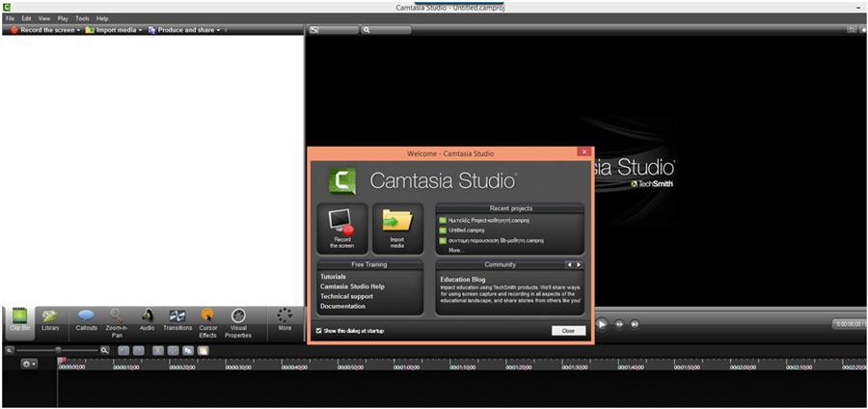The height and width of the screenshot is (409, 868).
Task: Open the Tools menu
Action: coord(83,18)
